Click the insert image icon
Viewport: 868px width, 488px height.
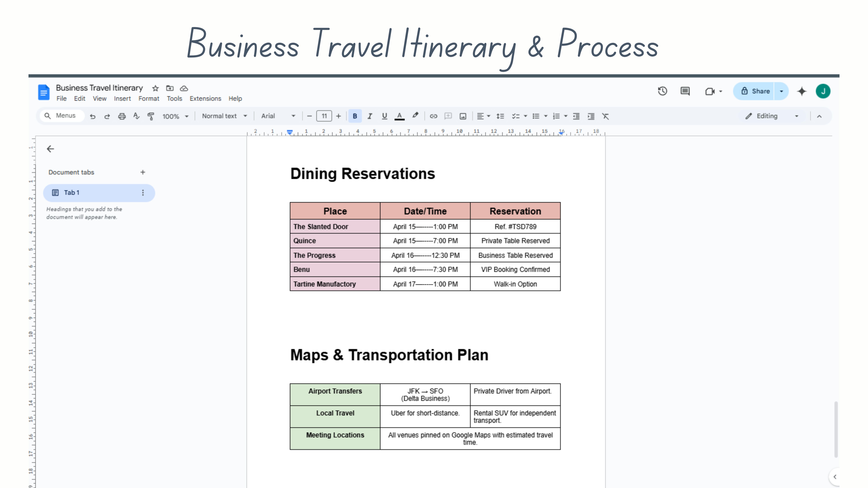coord(463,116)
